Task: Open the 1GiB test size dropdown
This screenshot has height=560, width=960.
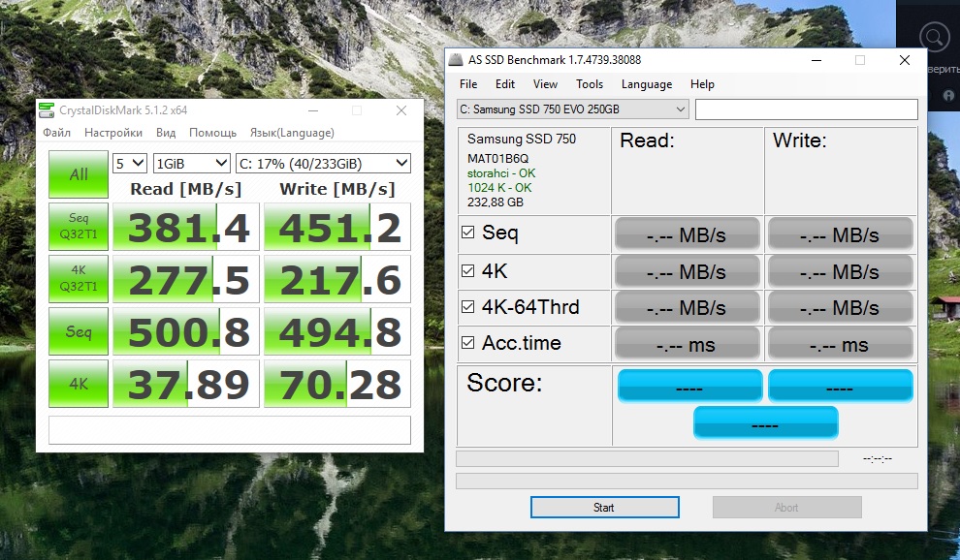Action: (192, 164)
